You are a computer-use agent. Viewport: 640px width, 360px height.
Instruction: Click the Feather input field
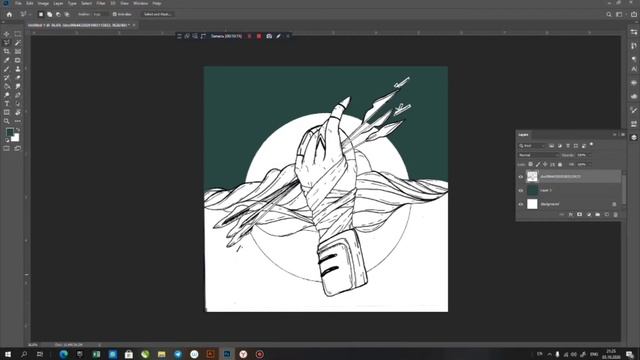pyautogui.click(x=100, y=14)
